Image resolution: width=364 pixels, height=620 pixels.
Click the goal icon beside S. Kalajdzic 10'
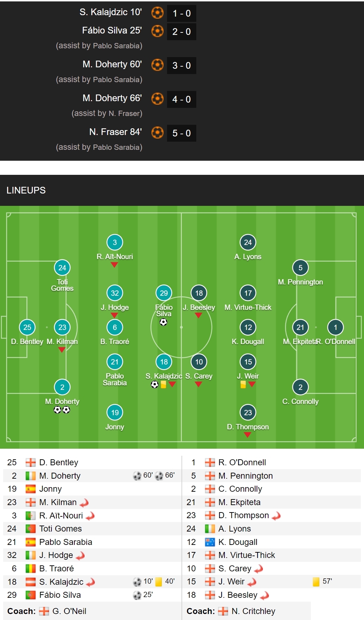click(158, 13)
